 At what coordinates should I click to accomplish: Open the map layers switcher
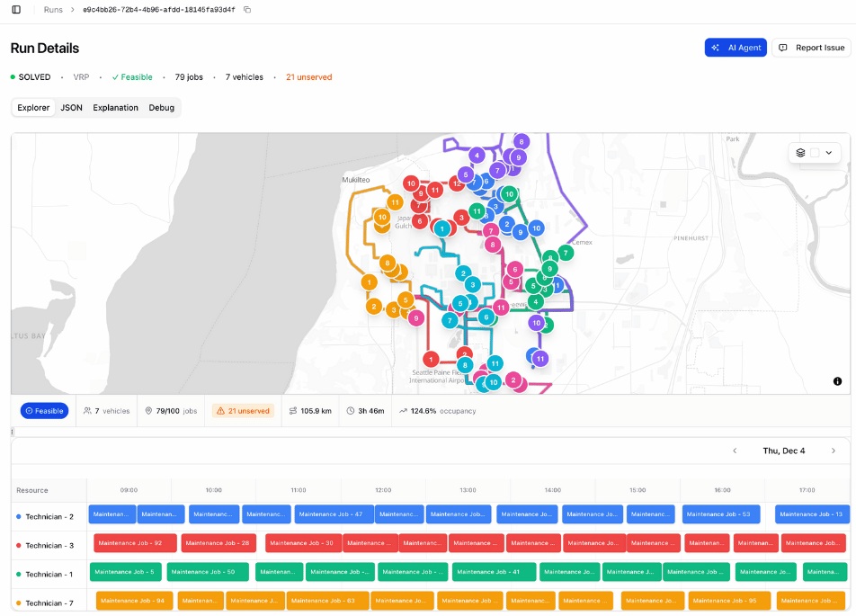[801, 153]
